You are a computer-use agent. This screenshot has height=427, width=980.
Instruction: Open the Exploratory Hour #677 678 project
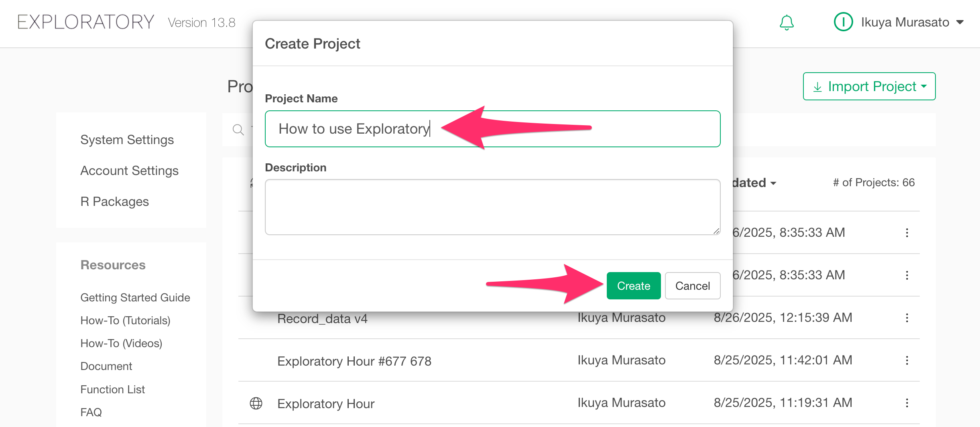click(354, 361)
